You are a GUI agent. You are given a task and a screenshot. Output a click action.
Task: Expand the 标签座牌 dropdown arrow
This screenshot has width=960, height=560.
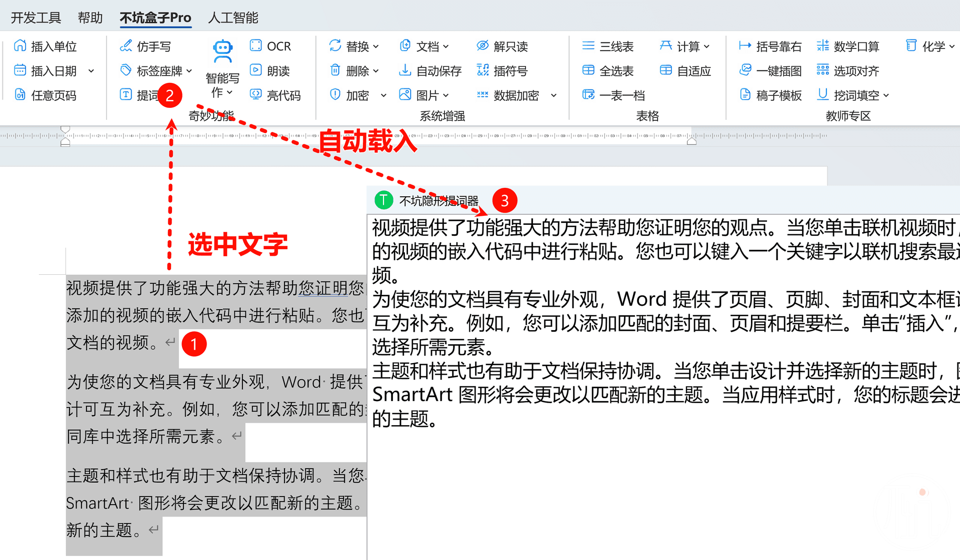click(x=189, y=71)
